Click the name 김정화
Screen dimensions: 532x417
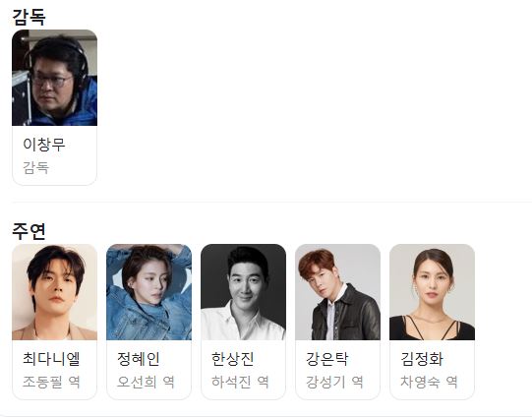421,359
